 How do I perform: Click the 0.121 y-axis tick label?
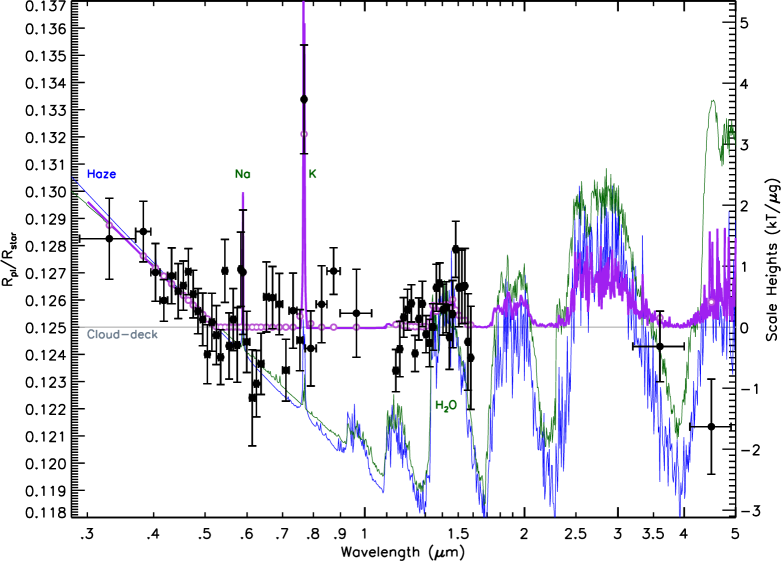tap(46, 436)
